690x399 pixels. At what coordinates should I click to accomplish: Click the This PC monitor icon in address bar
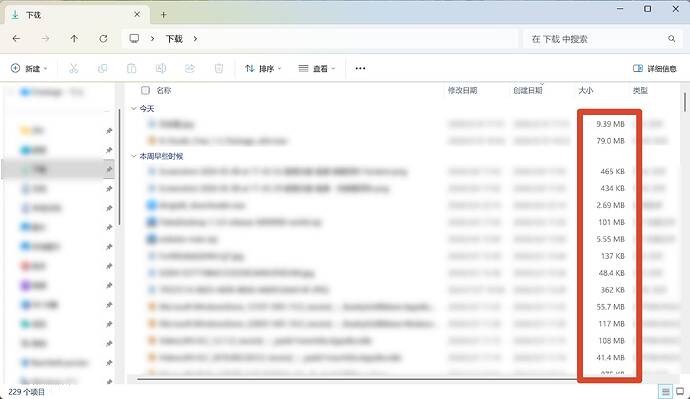[x=134, y=39]
